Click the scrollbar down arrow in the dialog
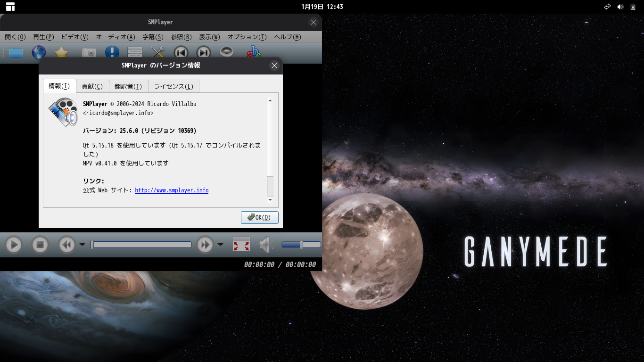Viewport: 644px width, 362px height. click(270, 200)
